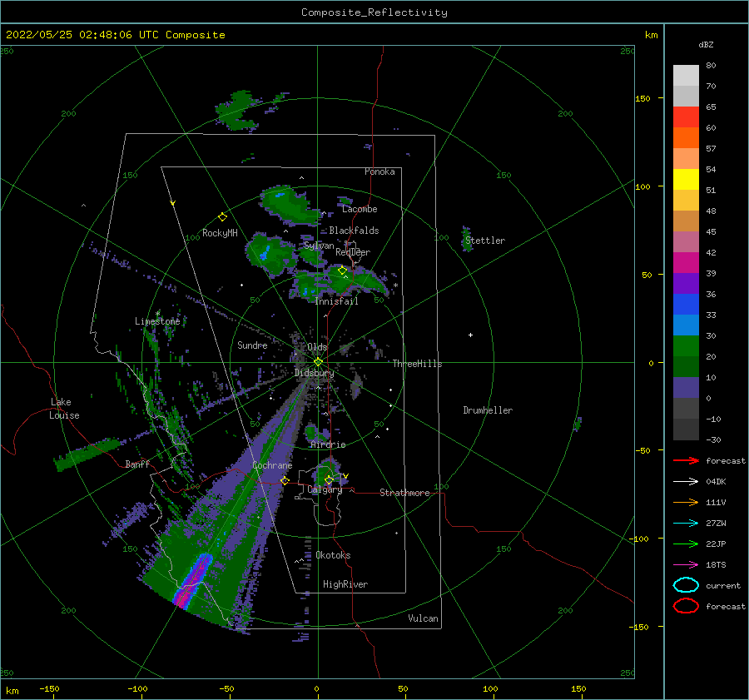Select the 51 dBZ yellow color swatch

click(686, 179)
